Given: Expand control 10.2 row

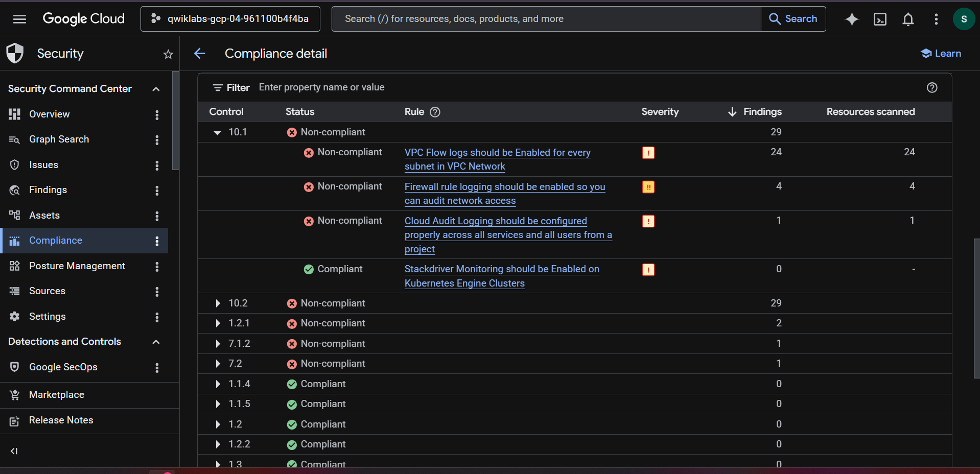Looking at the screenshot, I should click(x=218, y=303).
